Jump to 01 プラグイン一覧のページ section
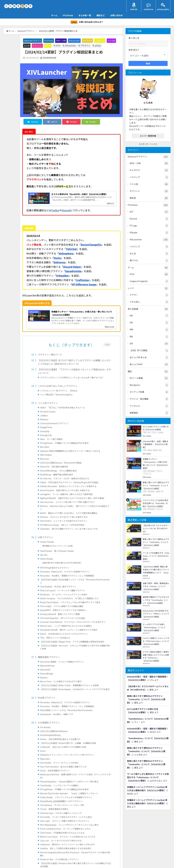The width and height of the screenshot is (174, 868). 50,354
